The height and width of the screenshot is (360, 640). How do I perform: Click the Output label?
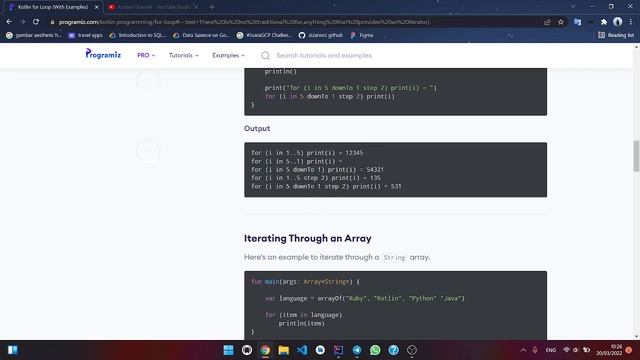pos(257,129)
